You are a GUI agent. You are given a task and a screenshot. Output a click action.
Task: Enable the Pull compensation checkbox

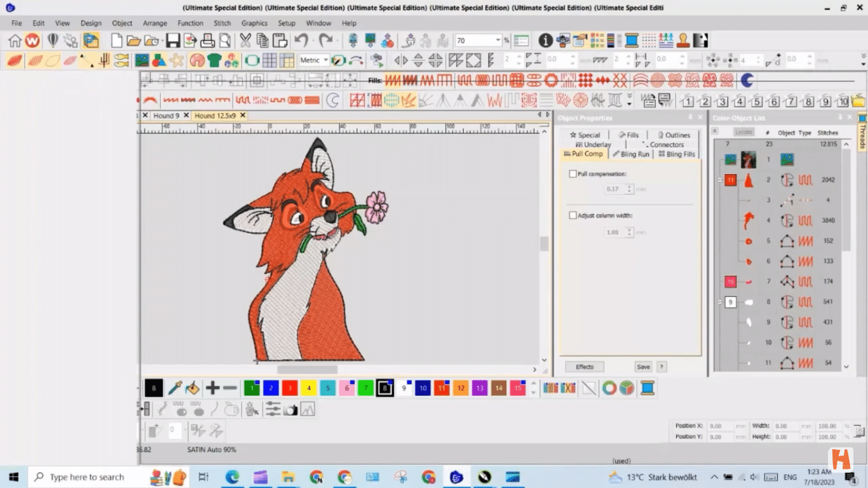coord(573,173)
